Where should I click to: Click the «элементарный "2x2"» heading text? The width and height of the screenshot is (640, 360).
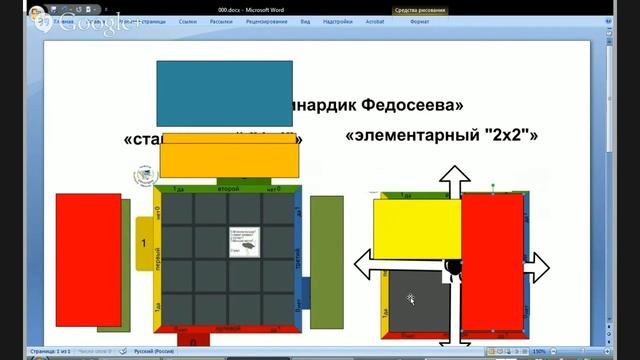click(442, 135)
